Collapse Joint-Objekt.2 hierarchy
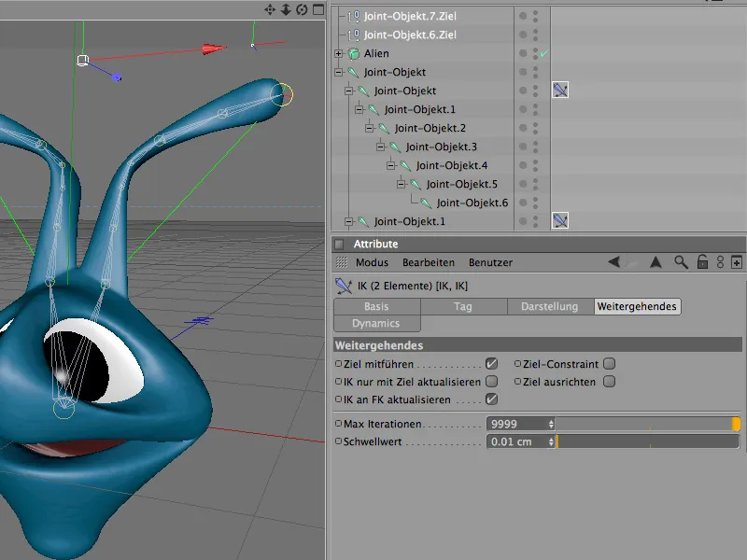The width and height of the screenshot is (747, 560). (370, 128)
